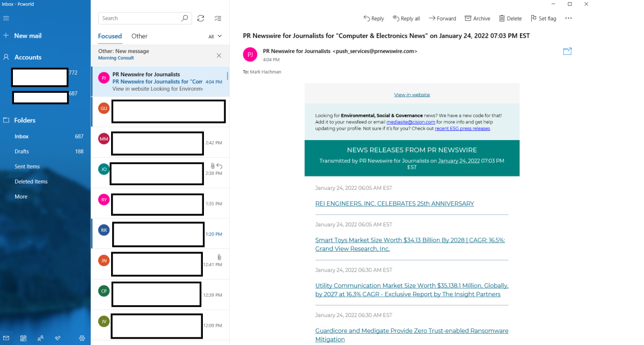Open People app icon
Image resolution: width=644 pixels, height=345 pixels.
[x=40, y=338]
